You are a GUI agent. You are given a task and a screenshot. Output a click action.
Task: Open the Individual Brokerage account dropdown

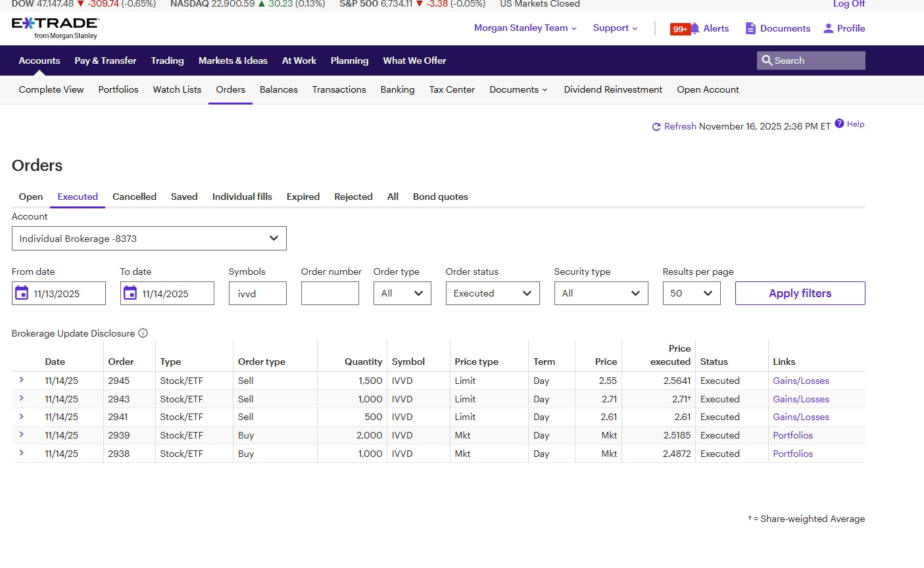coord(149,239)
